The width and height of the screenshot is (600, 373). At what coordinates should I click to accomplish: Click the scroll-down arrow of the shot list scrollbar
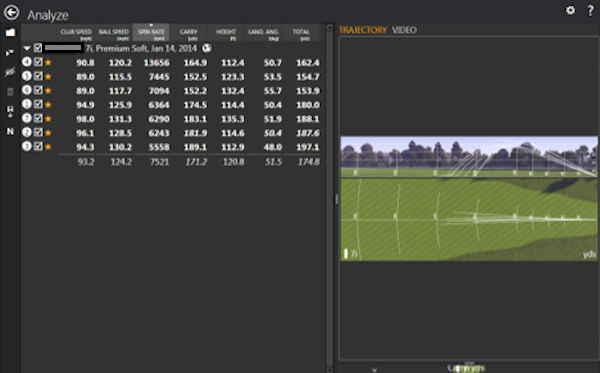coord(329,370)
